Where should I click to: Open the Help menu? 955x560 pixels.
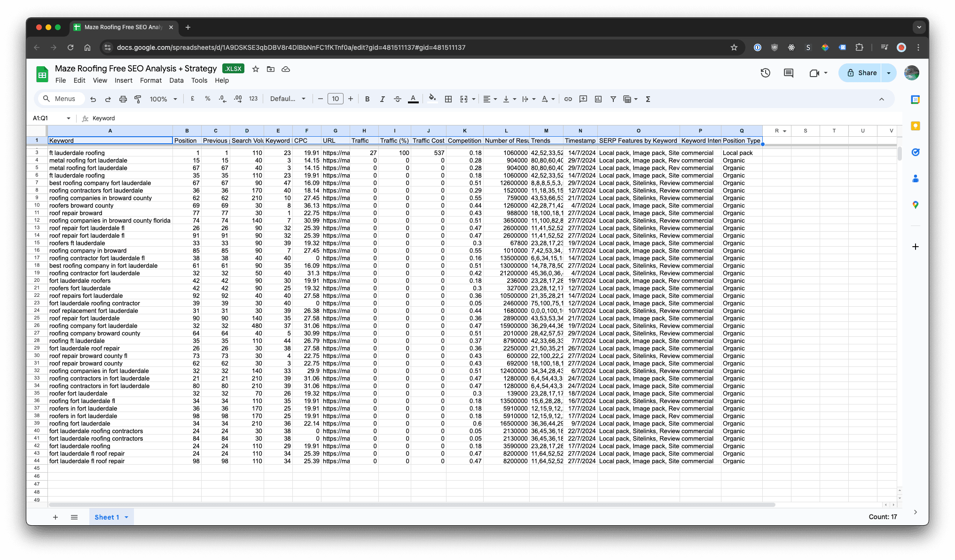[222, 80]
